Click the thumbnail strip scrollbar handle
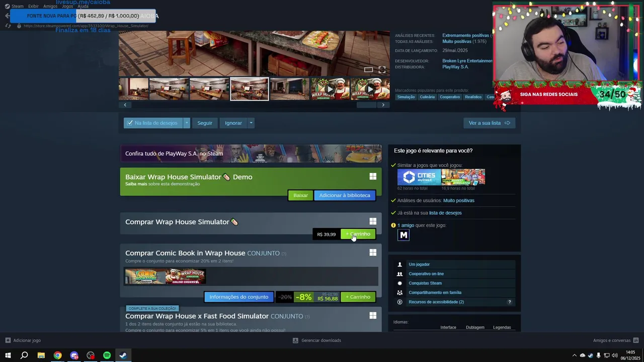The height and width of the screenshot is (362, 644). 366,105
